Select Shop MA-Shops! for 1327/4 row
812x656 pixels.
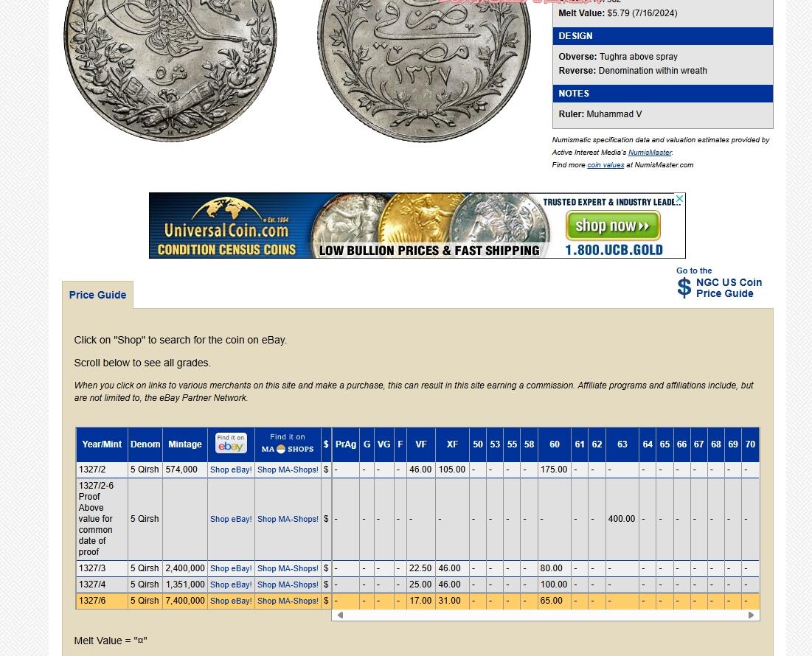(288, 585)
